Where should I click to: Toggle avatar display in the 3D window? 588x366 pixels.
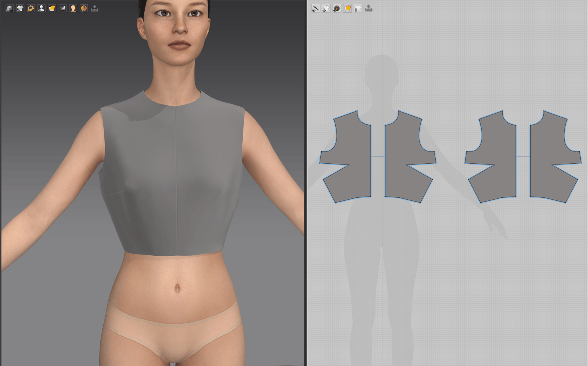[x=41, y=8]
